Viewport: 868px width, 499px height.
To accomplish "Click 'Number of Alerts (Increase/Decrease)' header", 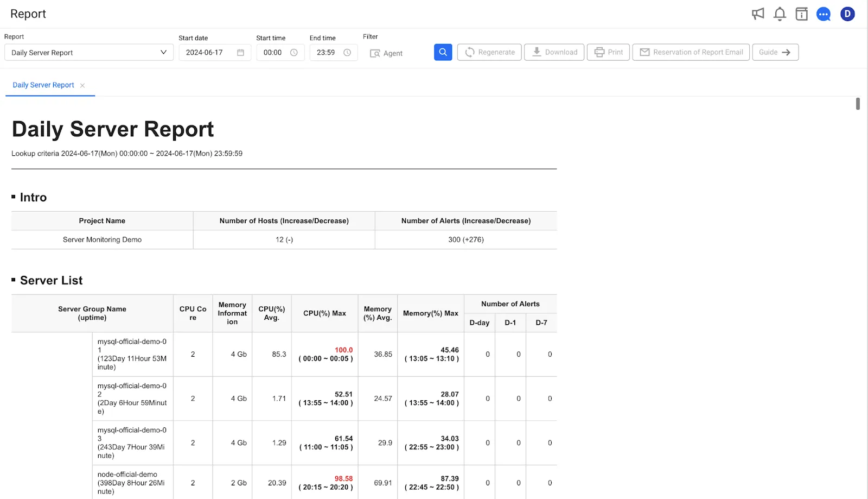I will [466, 221].
